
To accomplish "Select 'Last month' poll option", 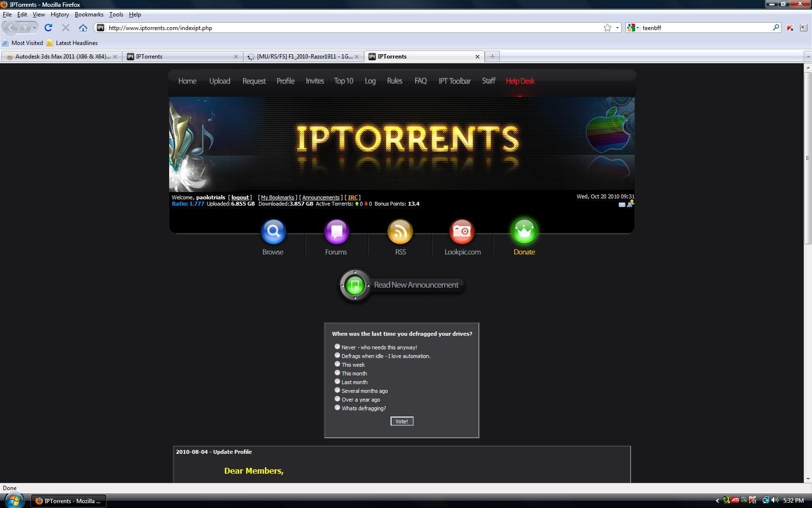I will 337,381.
